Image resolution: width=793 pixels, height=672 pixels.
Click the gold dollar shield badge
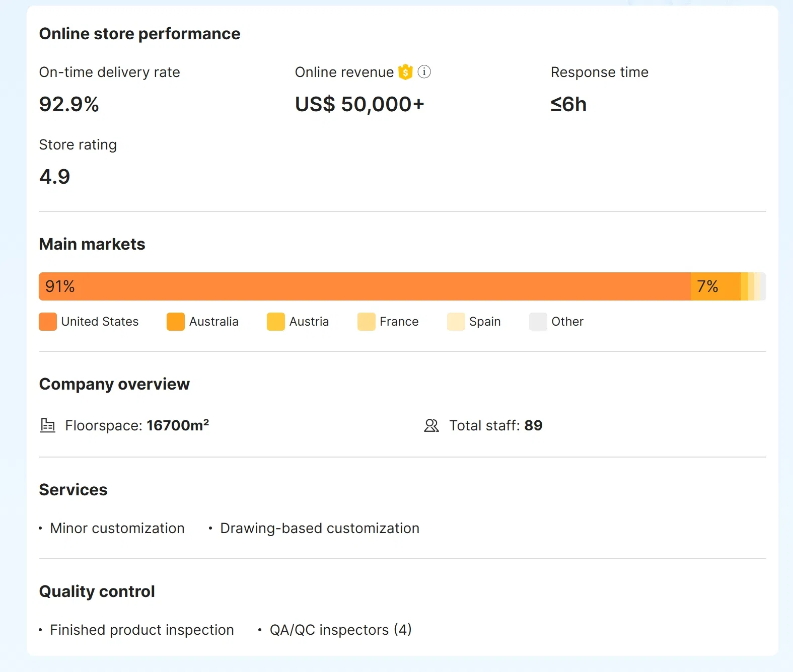pyautogui.click(x=405, y=72)
